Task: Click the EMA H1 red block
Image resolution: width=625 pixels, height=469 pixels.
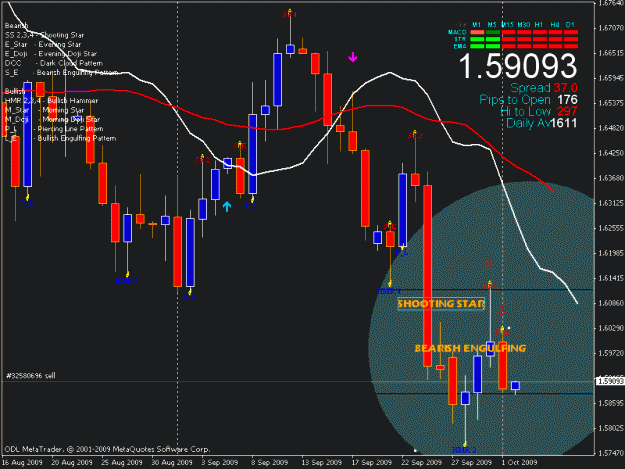Action: (x=539, y=46)
